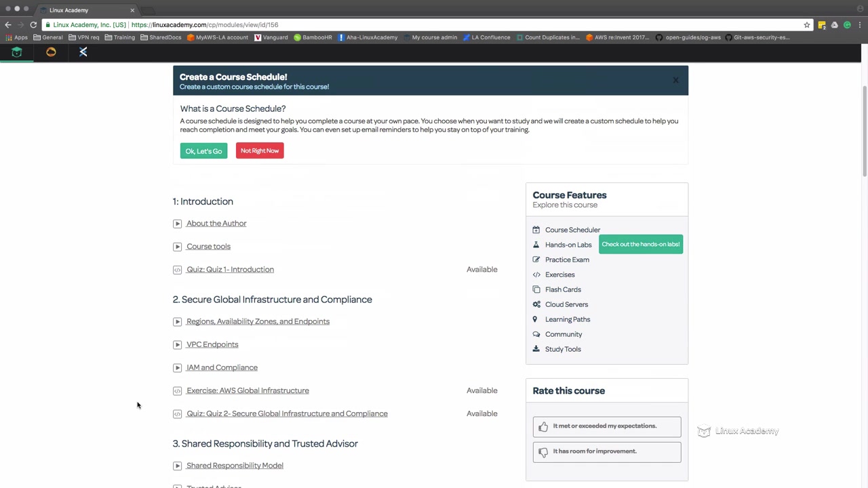The height and width of the screenshot is (488, 868).
Task: Click the play icon beside About the Author
Action: 177,224
